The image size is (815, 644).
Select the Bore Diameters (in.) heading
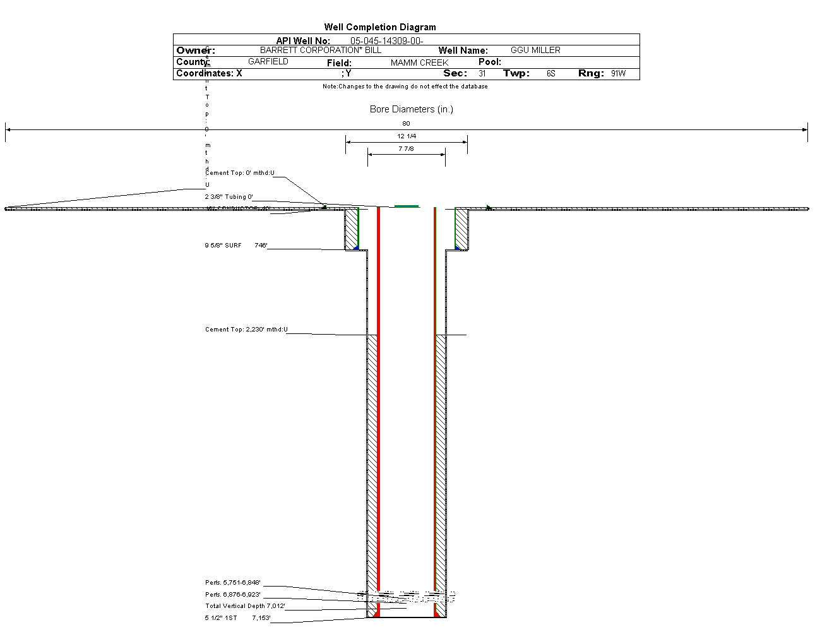point(411,109)
